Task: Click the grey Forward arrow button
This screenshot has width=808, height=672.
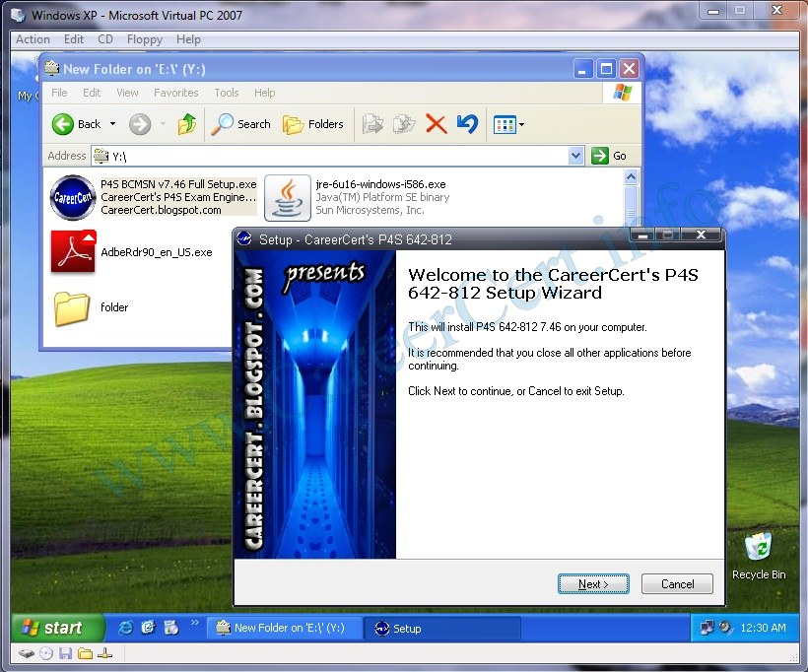Action: 140,124
